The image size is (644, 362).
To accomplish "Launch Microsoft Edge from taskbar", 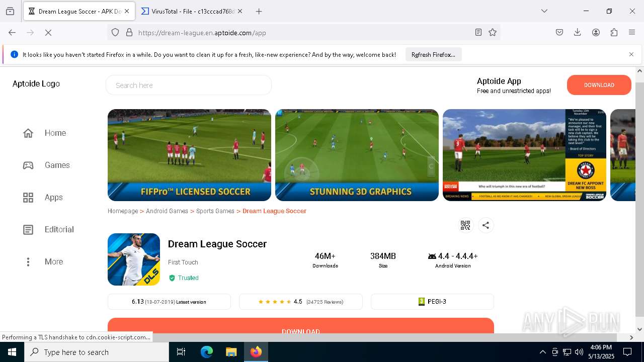I will coord(207,352).
